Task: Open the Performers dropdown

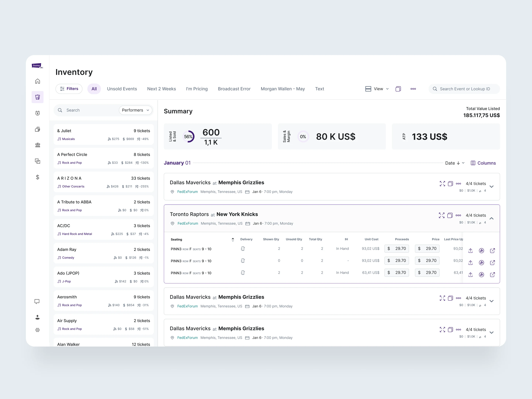Action: click(x=135, y=110)
